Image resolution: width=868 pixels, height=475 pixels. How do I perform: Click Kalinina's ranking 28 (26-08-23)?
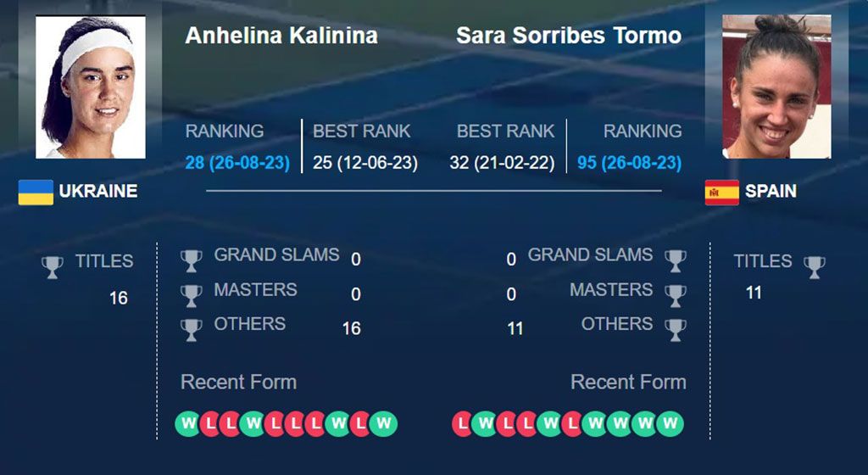[237, 163]
